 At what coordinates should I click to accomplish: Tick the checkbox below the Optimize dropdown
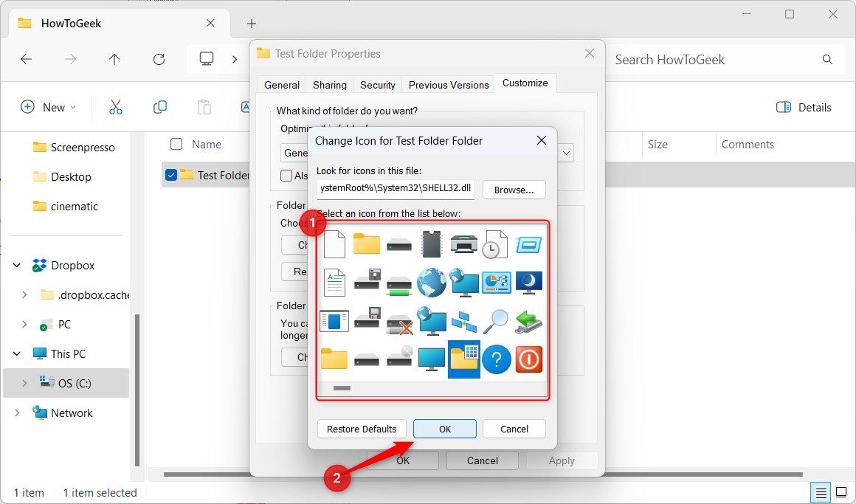click(x=286, y=176)
